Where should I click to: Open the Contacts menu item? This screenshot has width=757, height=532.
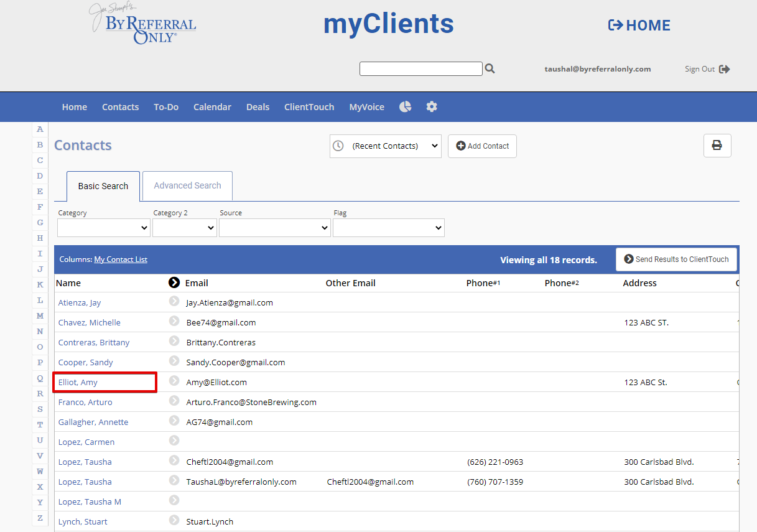[x=120, y=107]
